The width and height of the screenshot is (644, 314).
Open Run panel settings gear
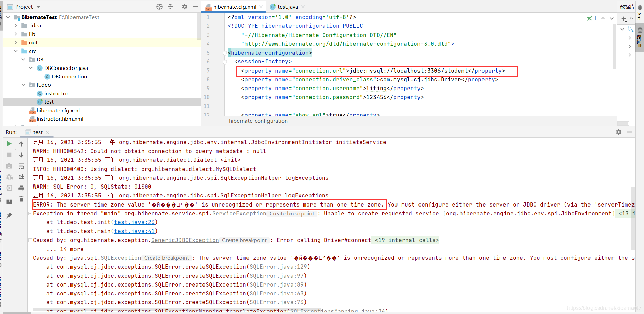click(619, 132)
